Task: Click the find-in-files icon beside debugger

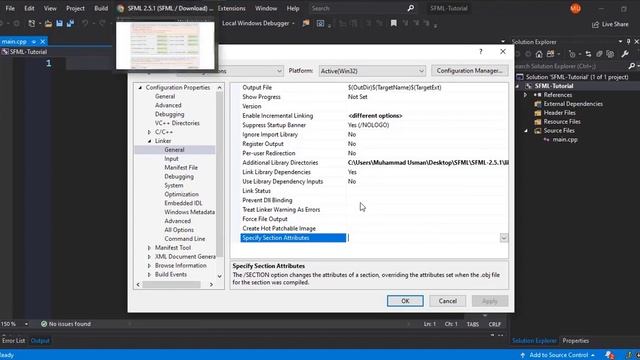Action: [306, 23]
